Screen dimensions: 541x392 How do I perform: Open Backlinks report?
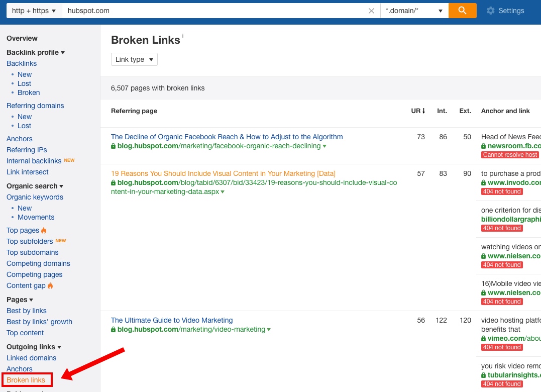(22, 63)
